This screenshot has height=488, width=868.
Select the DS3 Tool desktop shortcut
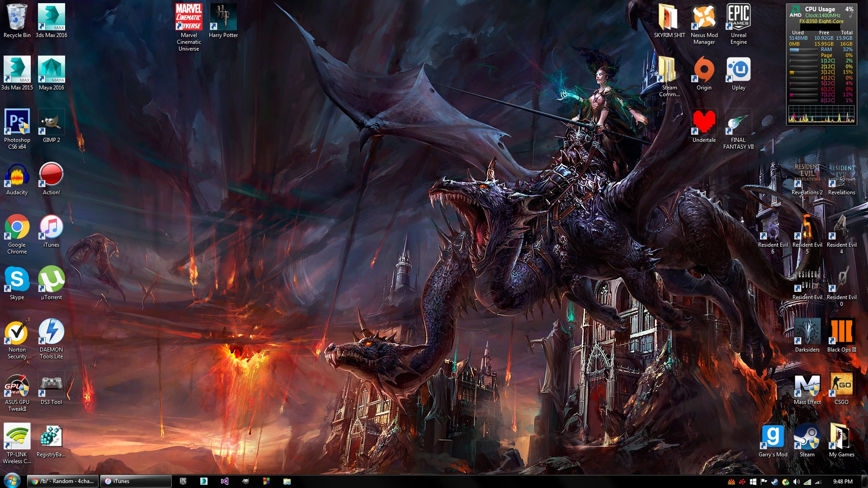[x=52, y=388]
